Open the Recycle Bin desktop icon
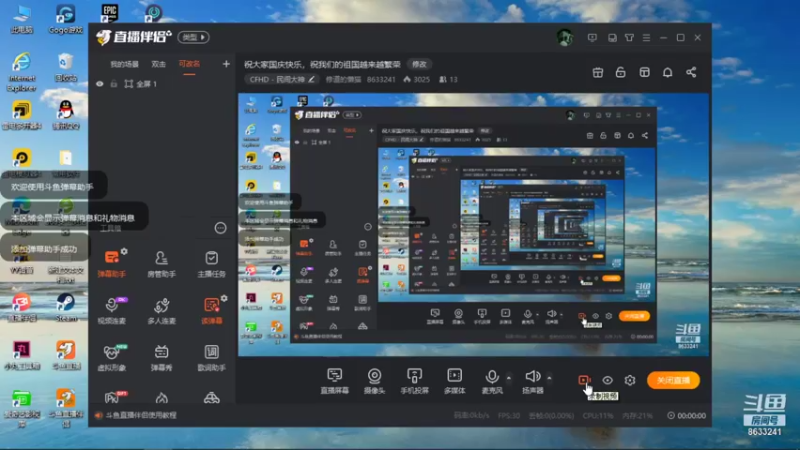Viewport: 800px width, 450px height. 66,66
